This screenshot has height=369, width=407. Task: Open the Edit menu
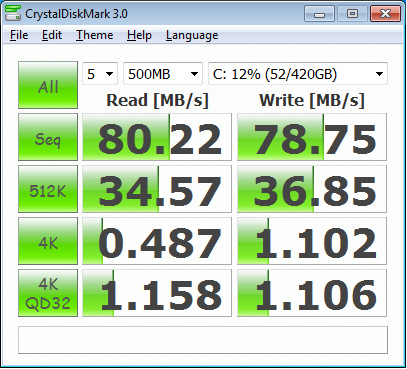tap(52, 35)
